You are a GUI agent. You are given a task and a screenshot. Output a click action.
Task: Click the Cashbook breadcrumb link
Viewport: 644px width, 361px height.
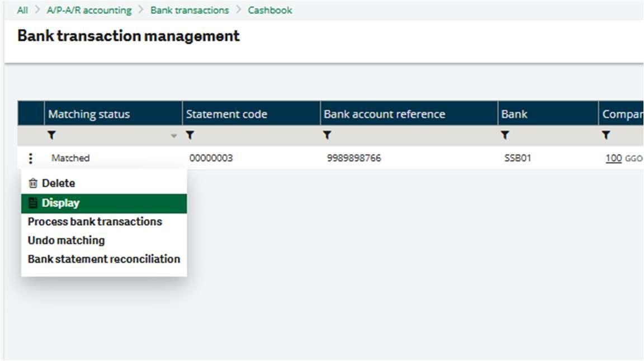pos(270,10)
